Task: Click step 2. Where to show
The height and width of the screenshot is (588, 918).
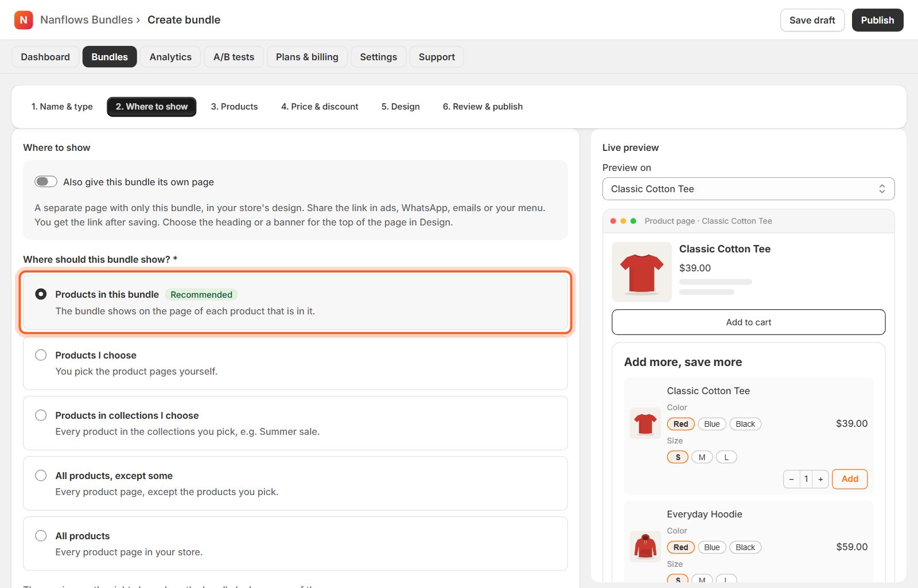Action: coord(151,107)
